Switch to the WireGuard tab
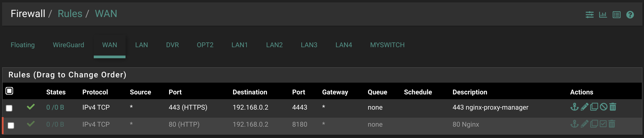This screenshot has width=644, height=138. [68, 45]
